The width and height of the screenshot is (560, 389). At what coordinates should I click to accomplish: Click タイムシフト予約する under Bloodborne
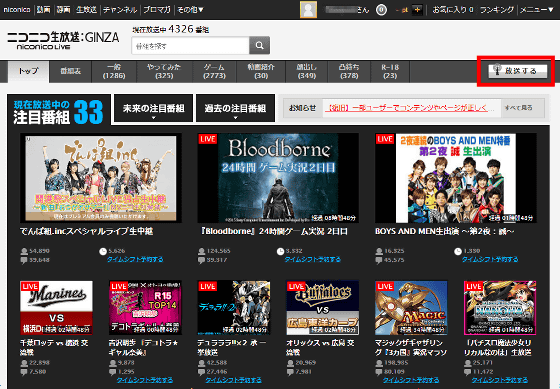pyautogui.click(x=312, y=259)
